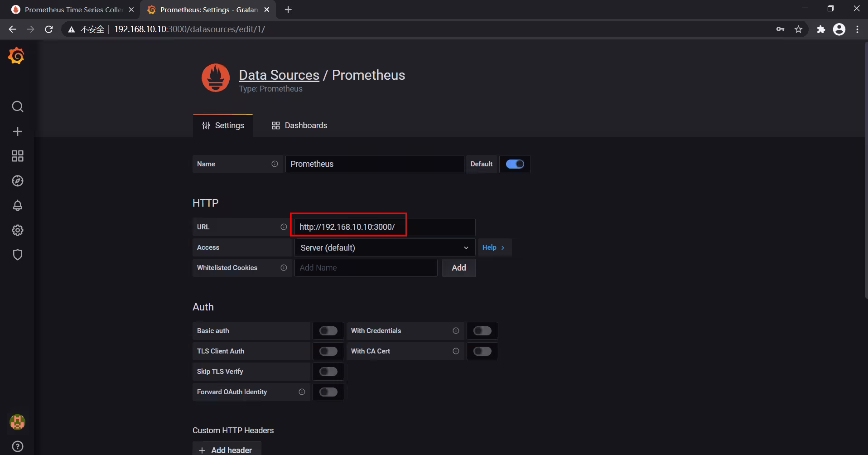
Task: Click the Whitelisted Cookies Add Name field
Action: coord(366,268)
